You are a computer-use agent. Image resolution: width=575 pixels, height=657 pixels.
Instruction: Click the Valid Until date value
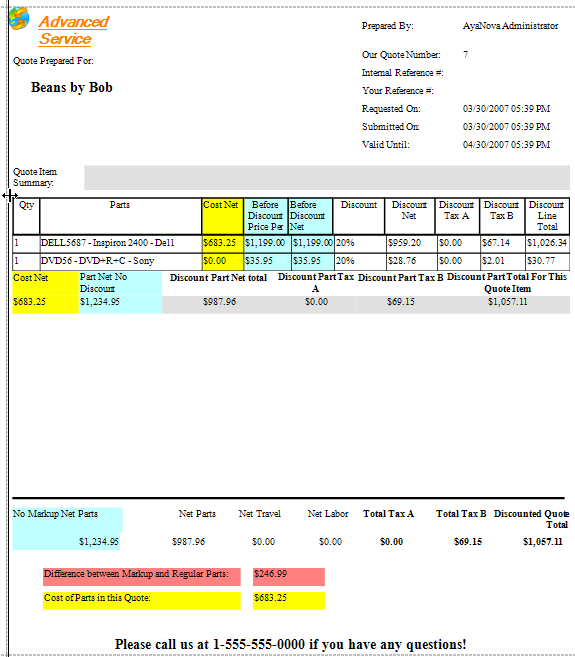pos(506,145)
